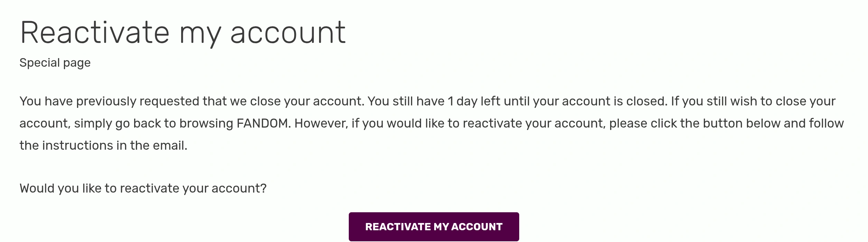This screenshot has height=242, width=868.
Task: Click the "Would you like to reactivate" question
Action: 143,188
